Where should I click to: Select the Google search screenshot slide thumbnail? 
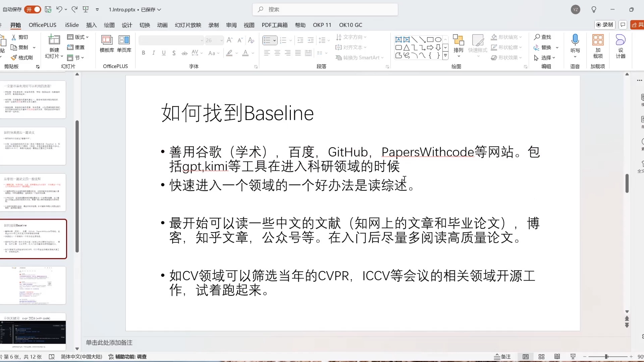click(x=33, y=285)
